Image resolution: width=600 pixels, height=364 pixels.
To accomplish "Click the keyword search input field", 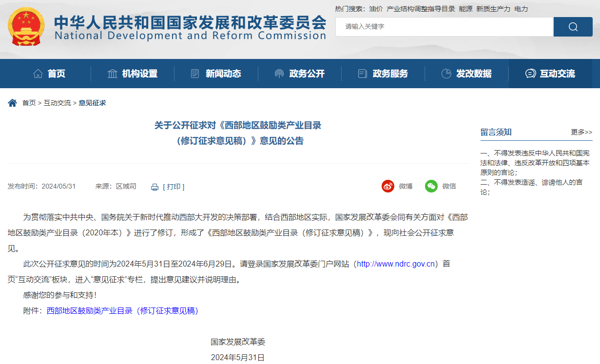I will pos(444,27).
